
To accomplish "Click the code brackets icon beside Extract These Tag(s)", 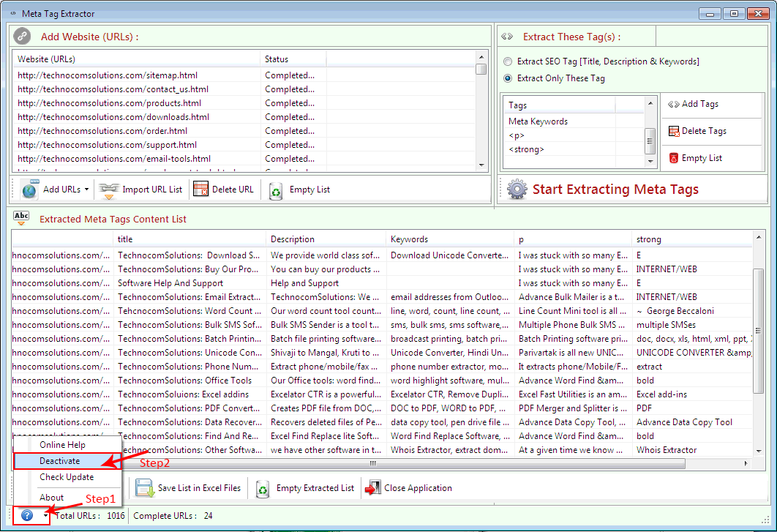I will [507, 37].
